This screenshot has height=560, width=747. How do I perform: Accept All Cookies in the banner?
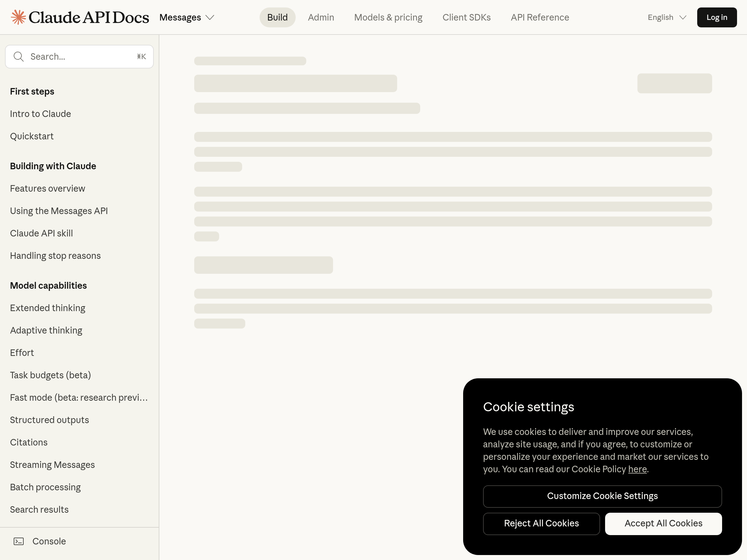[663, 524]
